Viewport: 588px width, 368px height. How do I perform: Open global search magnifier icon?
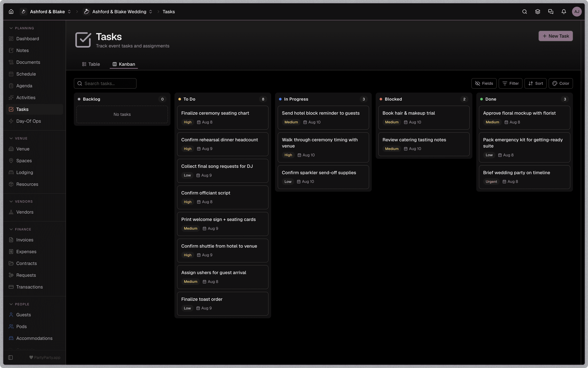click(524, 12)
